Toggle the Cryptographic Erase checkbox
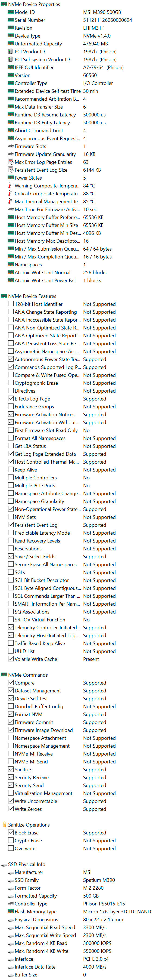The width and height of the screenshot is (153, 980). pyautogui.click(x=11, y=383)
